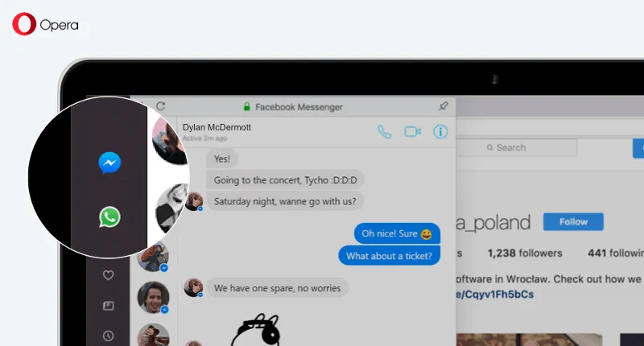Click 'Going to the concert, Tycho' message
The height and width of the screenshot is (346, 644).
tap(285, 179)
